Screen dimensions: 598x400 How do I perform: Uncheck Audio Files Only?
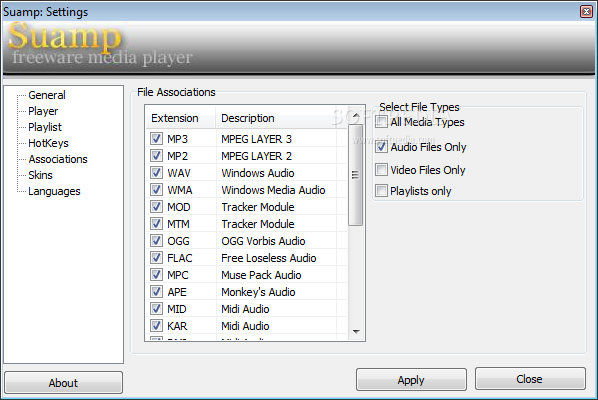(381, 146)
